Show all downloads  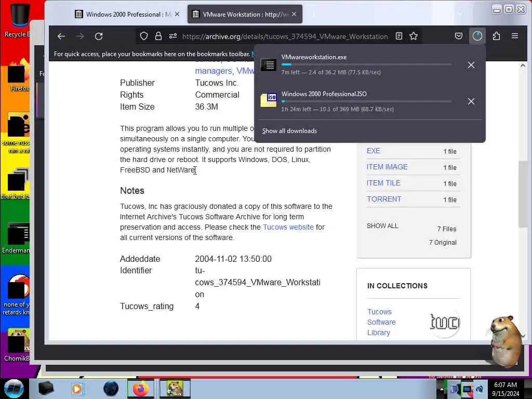[289, 131]
